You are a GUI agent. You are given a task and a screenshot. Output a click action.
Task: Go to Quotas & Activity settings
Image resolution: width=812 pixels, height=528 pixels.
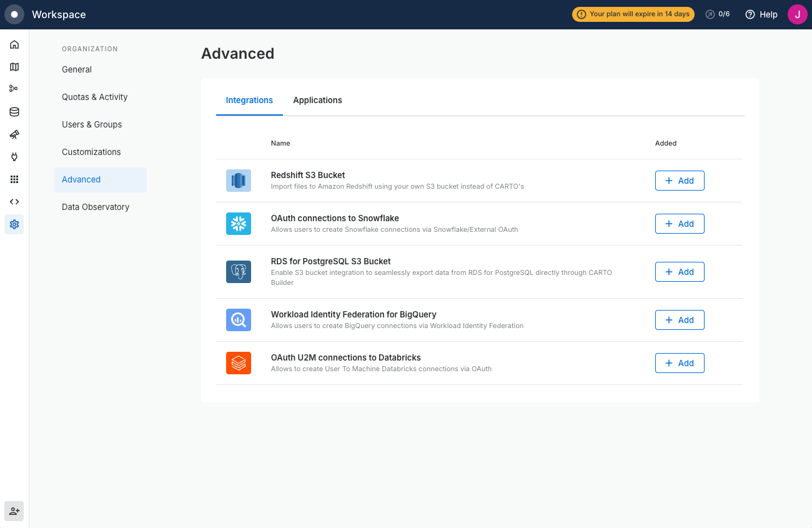(x=95, y=97)
